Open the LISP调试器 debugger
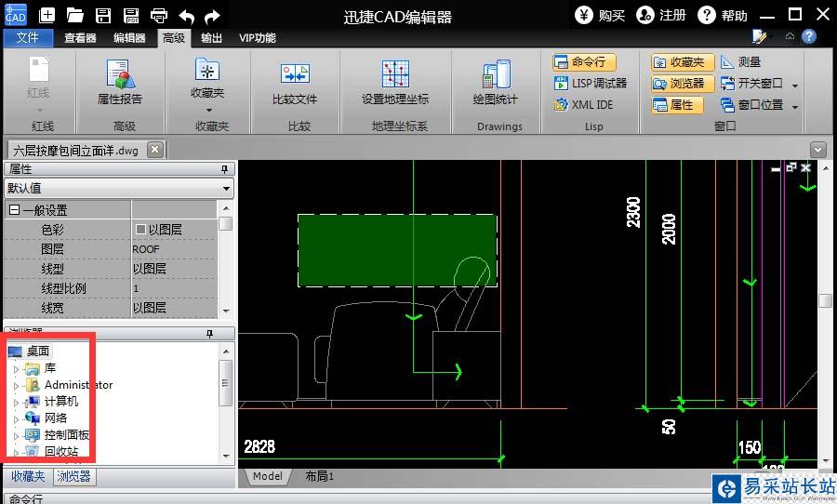 [x=591, y=84]
